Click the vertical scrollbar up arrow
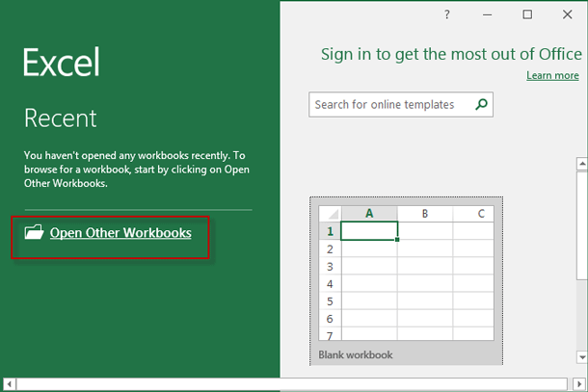 click(x=582, y=164)
